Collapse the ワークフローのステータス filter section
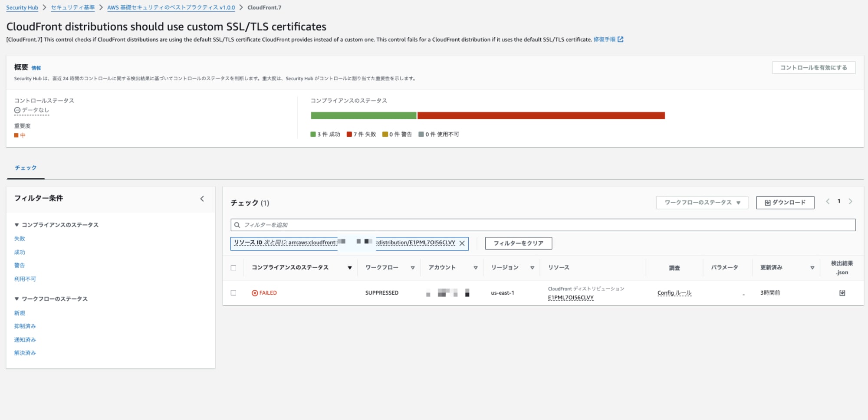This screenshot has width=868, height=420. click(51, 299)
